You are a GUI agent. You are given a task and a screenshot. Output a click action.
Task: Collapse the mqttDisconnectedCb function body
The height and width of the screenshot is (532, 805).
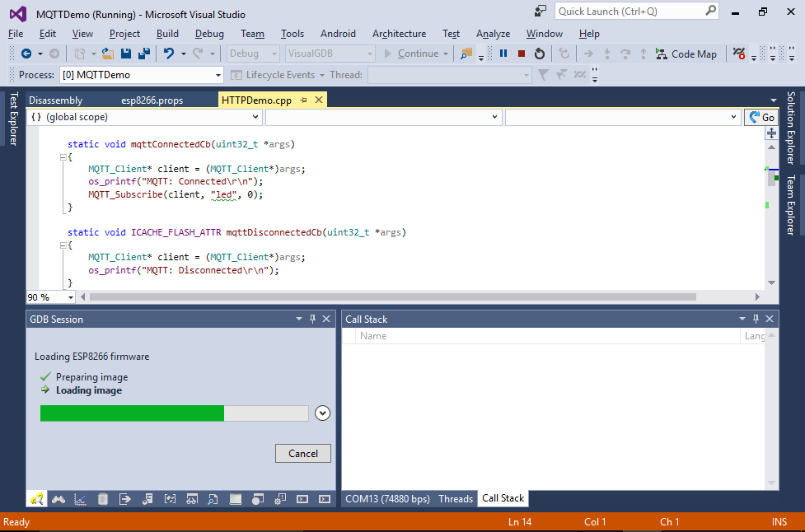[63, 245]
